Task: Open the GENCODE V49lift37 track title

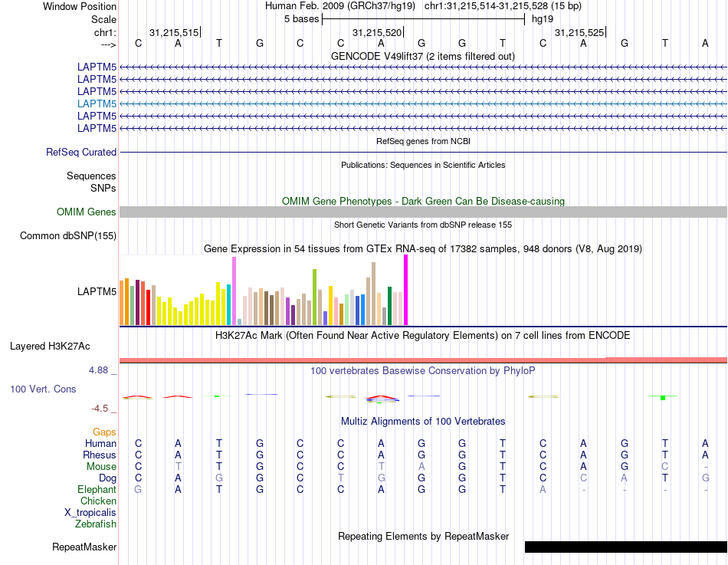Action: click(422, 56)
